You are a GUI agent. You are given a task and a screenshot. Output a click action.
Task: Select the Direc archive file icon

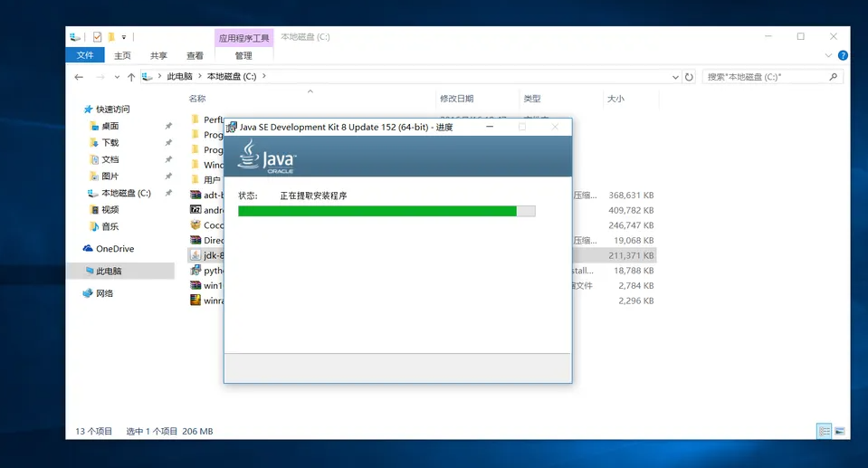click(x=196, y=240)
